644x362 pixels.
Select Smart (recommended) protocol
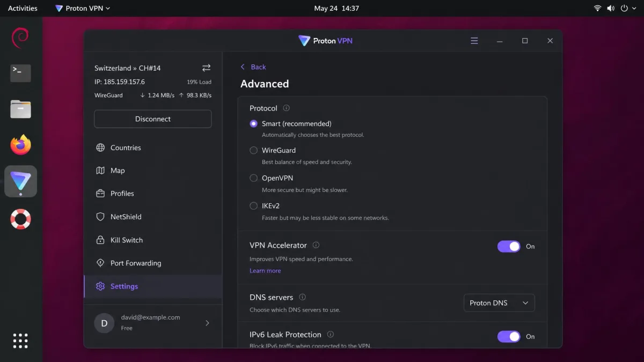click(254, 123)
